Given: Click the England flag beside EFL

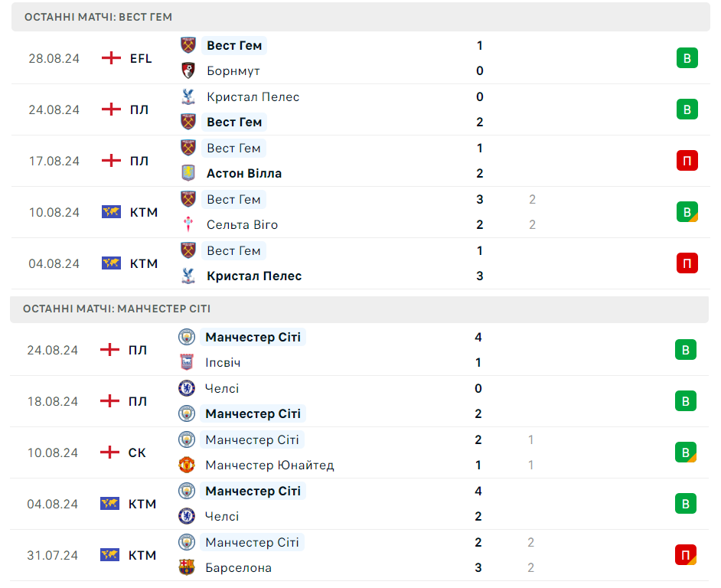Looking at the screenshot, I should click(x=112, y=58).
